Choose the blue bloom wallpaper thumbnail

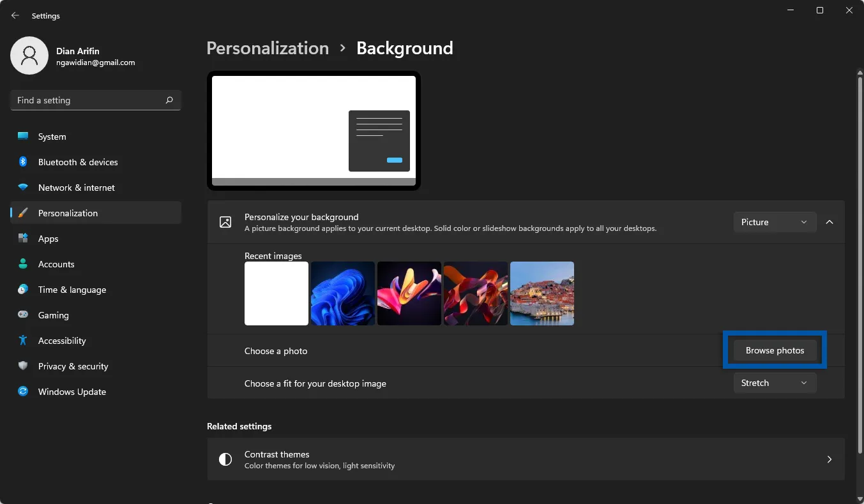click(343, 293)
